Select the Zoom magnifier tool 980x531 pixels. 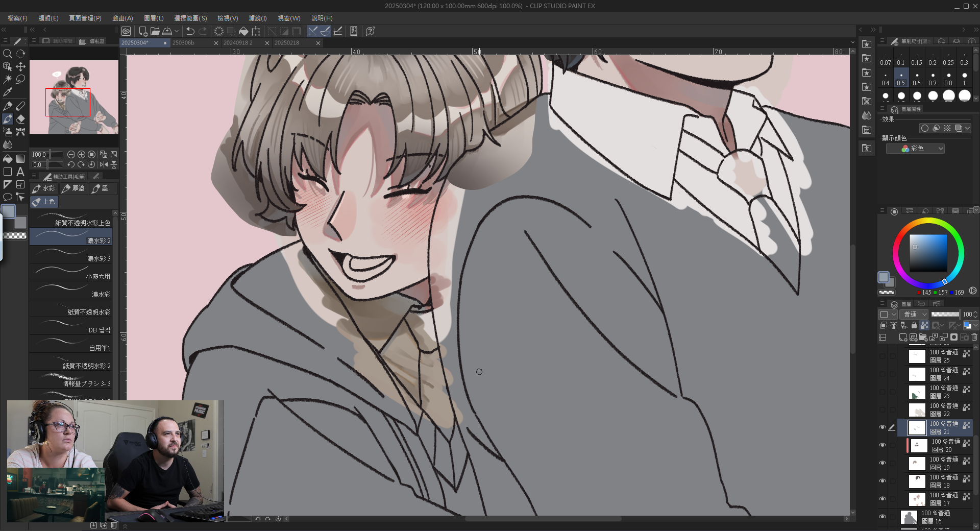pos(7,54)
